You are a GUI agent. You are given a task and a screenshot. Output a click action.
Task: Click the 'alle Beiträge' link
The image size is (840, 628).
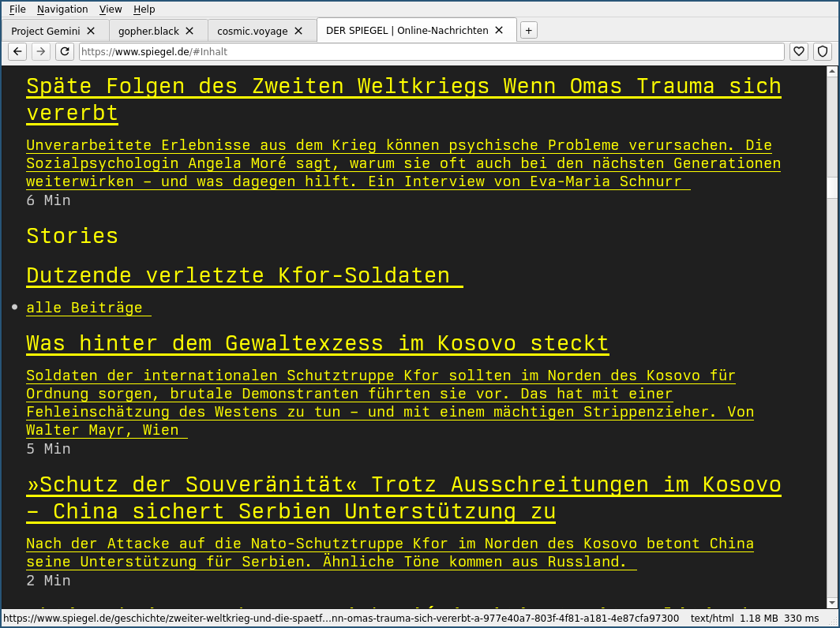point(88,308)
